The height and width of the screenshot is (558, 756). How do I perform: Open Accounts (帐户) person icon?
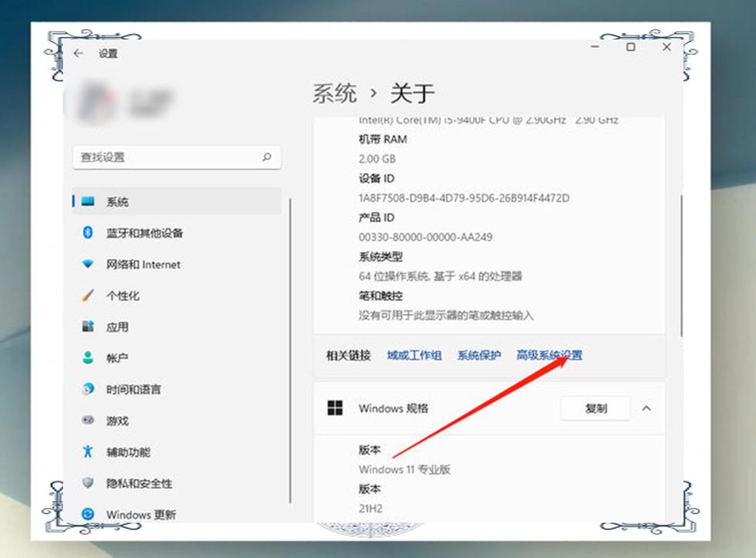click(x=88, y=358)
